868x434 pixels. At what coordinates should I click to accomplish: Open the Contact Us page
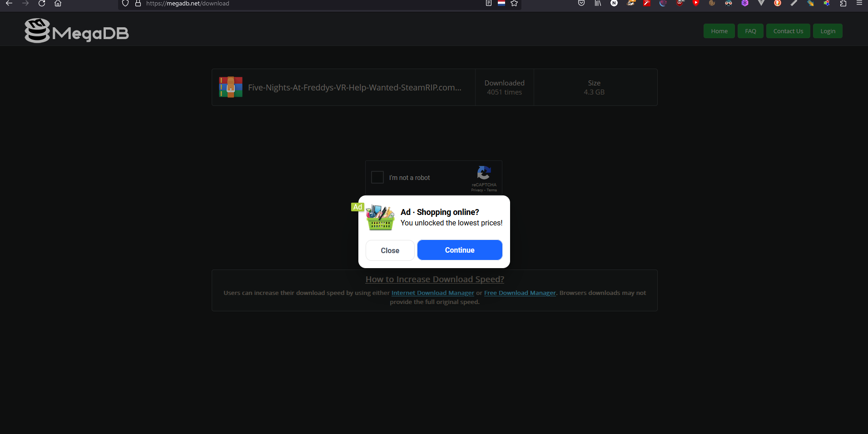click(788, 30)
